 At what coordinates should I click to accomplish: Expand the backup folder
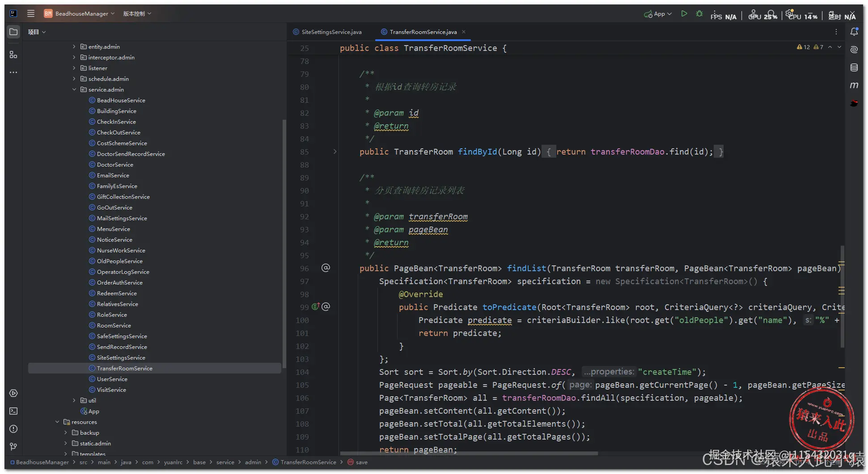point(66,432)
